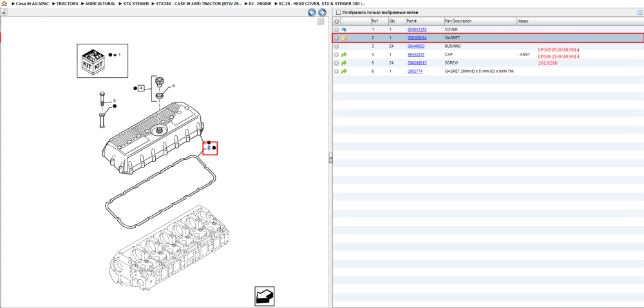Open part number 99446693 link
This screenshot has height=308, width=644.
[x=415, y=46]
